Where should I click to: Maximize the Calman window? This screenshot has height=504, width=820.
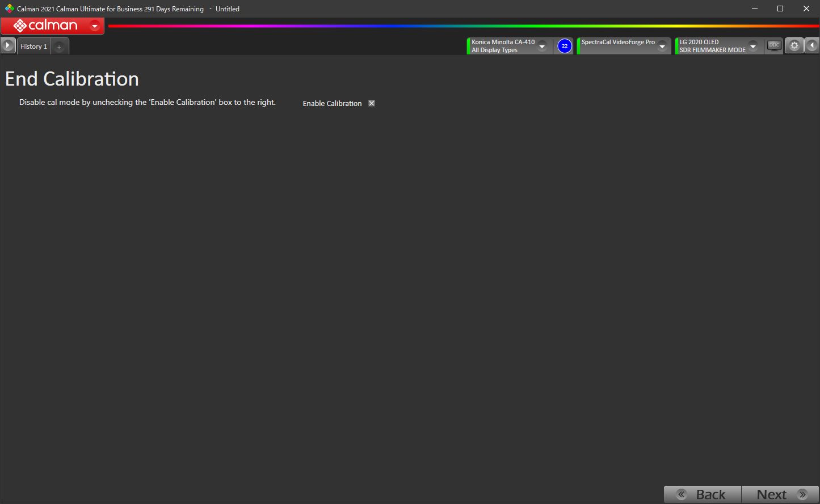click(780, 9)
